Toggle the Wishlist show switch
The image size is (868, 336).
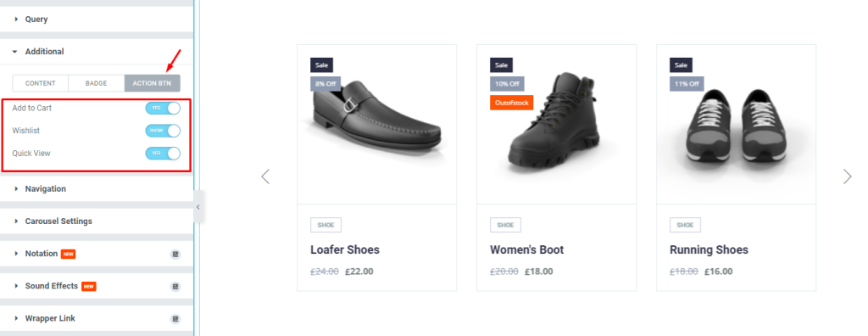click(163, 131)
